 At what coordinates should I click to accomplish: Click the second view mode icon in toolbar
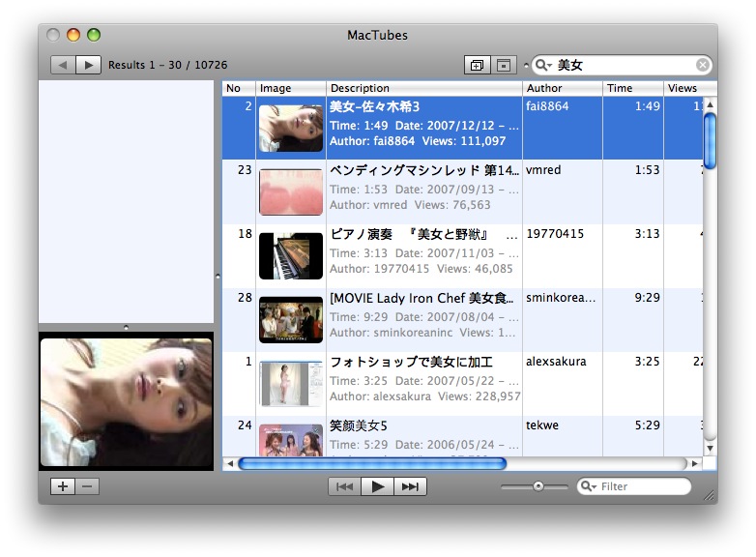click(x=503, y=65)
